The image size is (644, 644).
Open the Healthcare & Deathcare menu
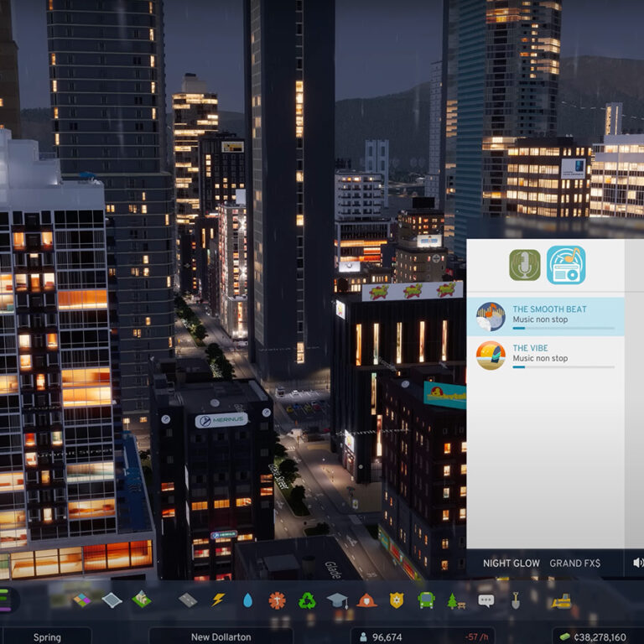[x=278, y=600]
